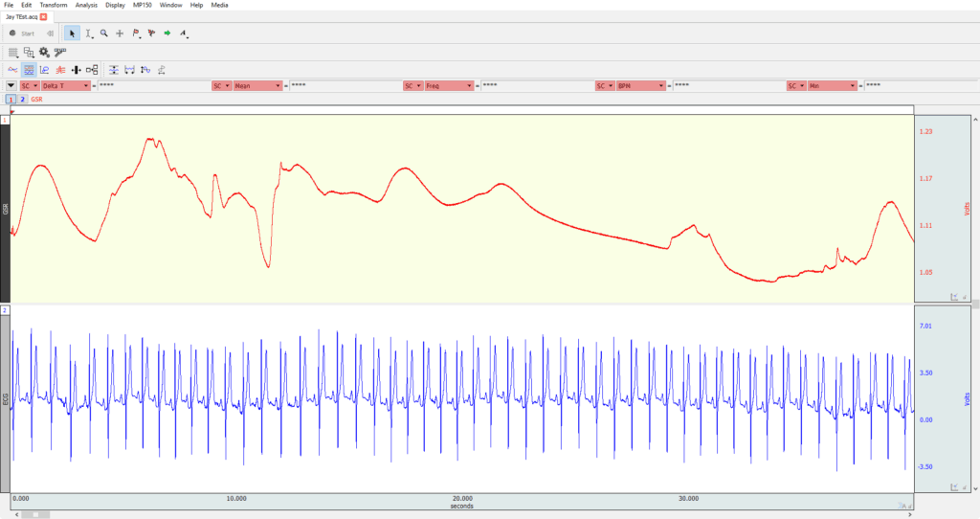
Task: Click the record circle icon beside Start
Action: click(x=12, y=34)
